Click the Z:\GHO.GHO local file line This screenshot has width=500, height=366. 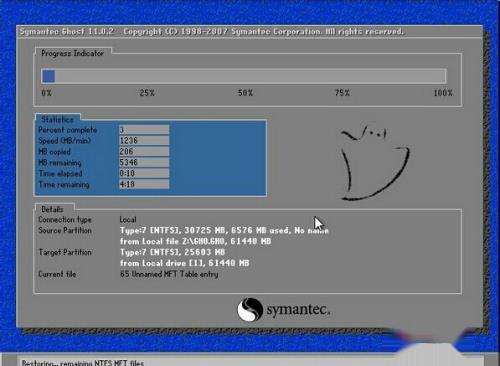[x=195, y=241]
